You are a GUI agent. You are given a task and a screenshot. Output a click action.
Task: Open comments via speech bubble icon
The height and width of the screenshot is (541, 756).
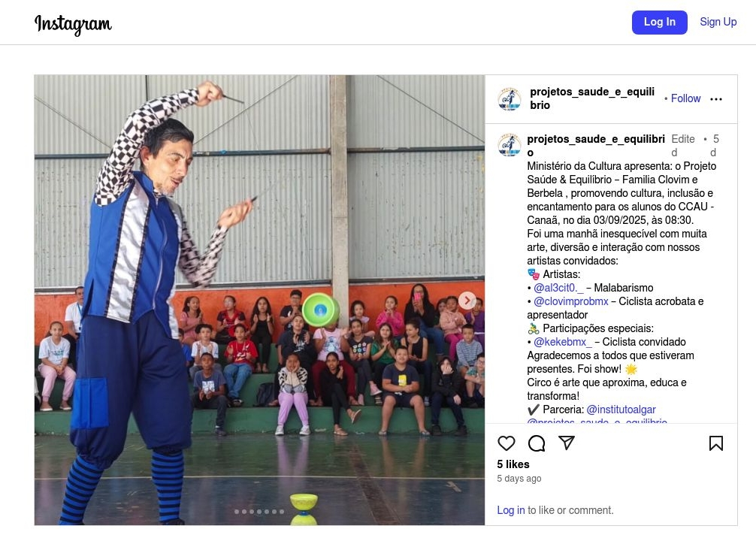coord(536,443)
